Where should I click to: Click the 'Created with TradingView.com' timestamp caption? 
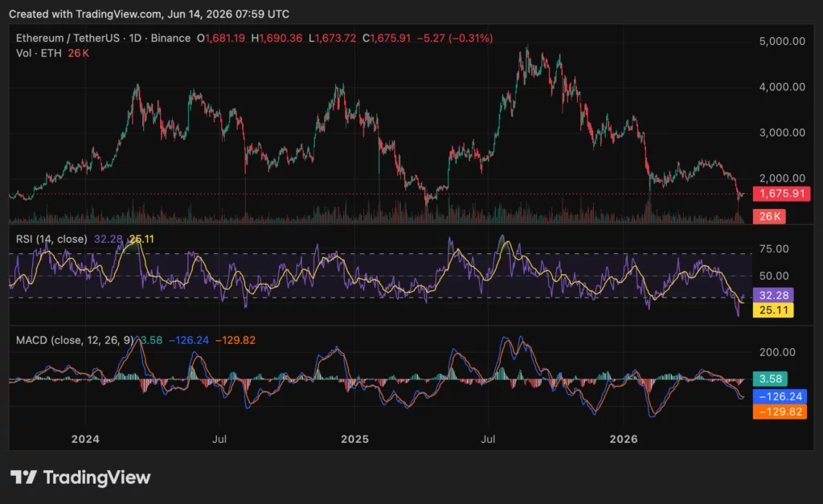click(x=149, y=14)
